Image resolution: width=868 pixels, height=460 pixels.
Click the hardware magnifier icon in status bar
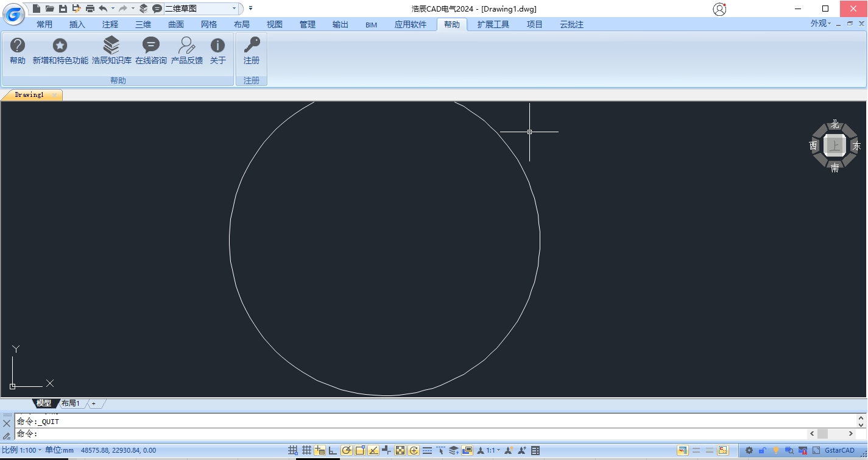(x=789, y=450)
